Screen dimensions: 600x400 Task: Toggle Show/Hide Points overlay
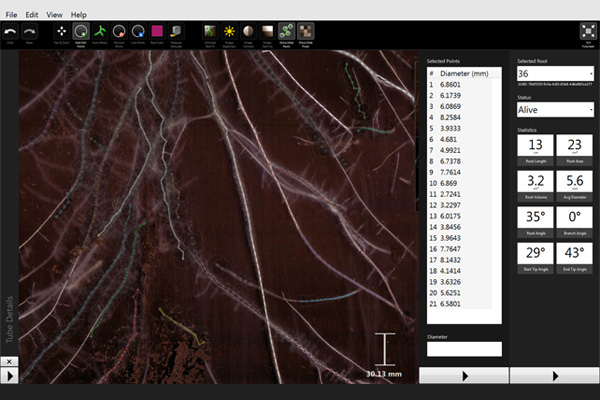[305, 32]
